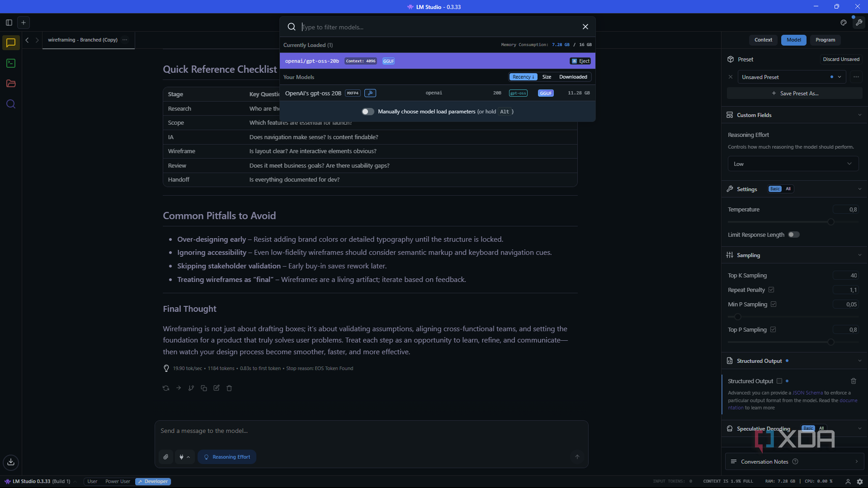
Task: Copy the assistant message
Action: (x=204, y=388)
